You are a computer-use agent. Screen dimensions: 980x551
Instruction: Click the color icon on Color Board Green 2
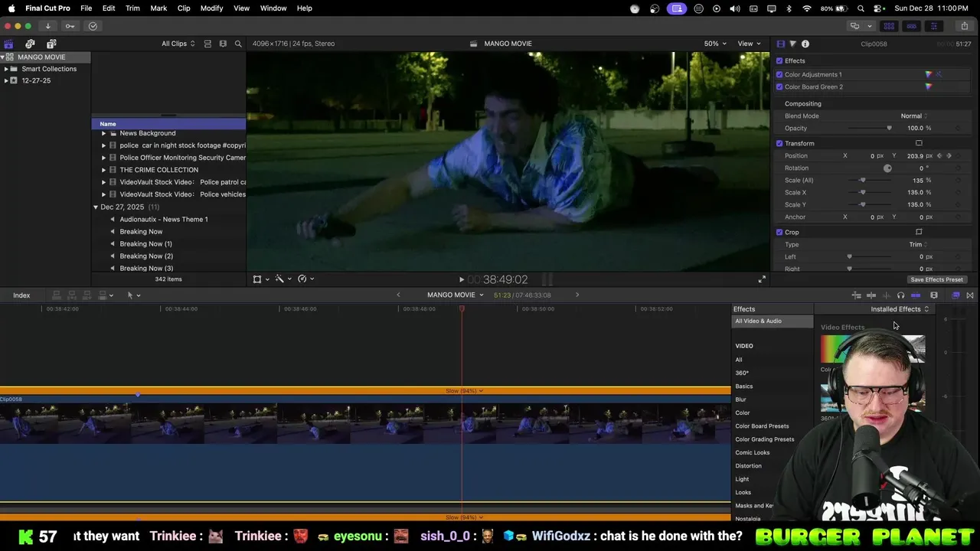pos(928,86)
